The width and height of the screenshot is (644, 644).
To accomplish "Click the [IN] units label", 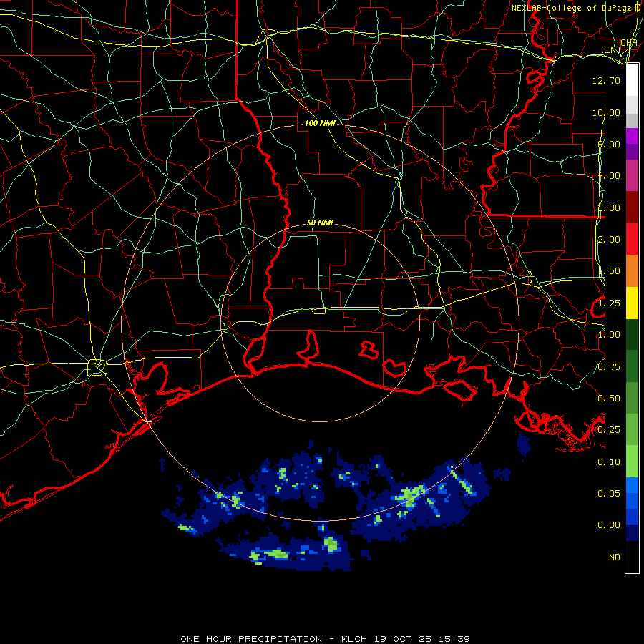I will tap(611, 49).
